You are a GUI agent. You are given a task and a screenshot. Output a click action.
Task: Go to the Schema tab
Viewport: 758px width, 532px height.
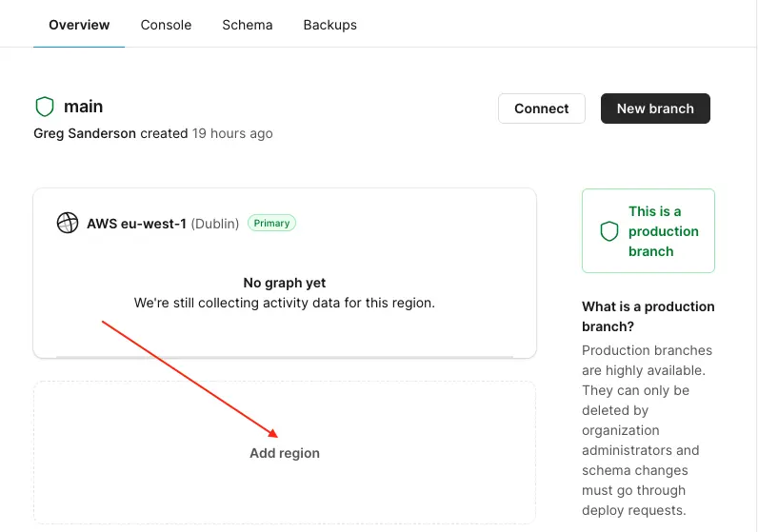248,25
